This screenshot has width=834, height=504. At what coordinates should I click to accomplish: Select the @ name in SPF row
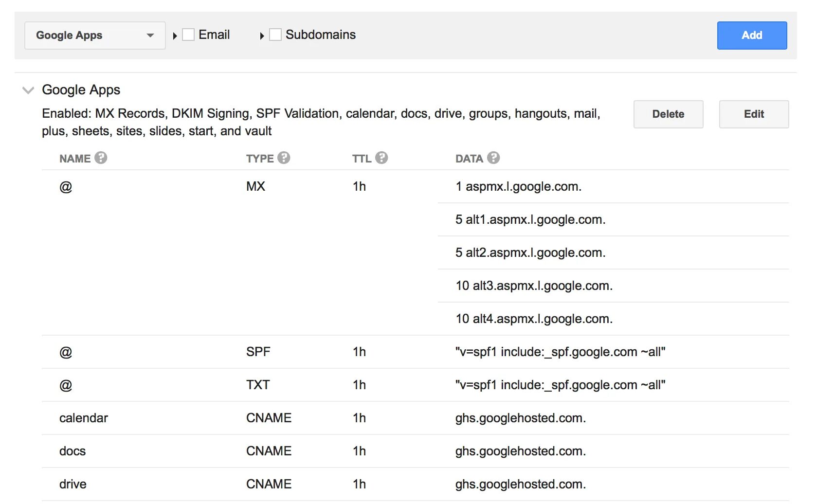point(66,352)
